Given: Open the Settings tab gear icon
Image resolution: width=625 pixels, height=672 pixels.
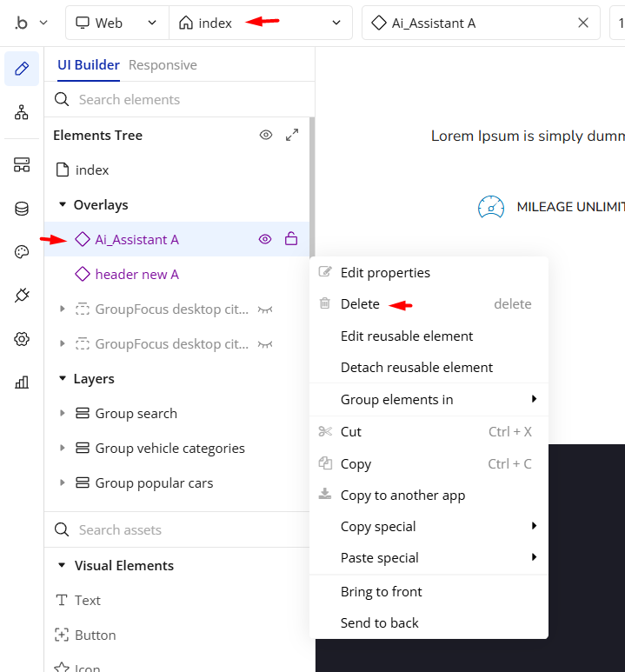Looking at the screenshot, I should [22, 339].
